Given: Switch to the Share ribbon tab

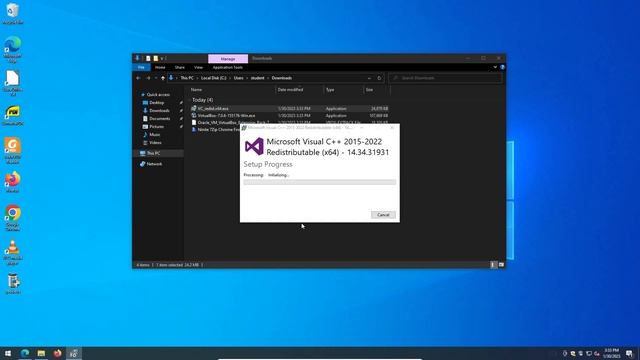Looking at the screenshot, I should pos(180,67).
